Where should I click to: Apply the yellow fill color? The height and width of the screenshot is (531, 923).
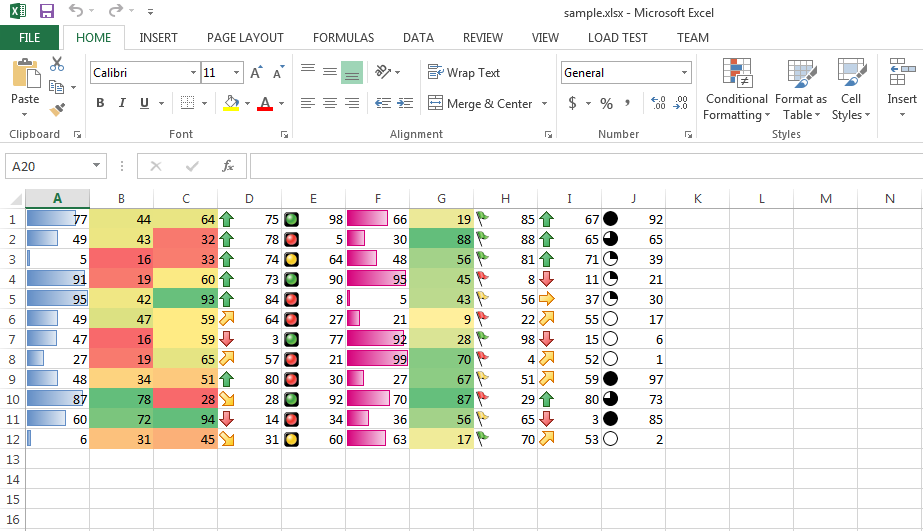pos(231,103)
